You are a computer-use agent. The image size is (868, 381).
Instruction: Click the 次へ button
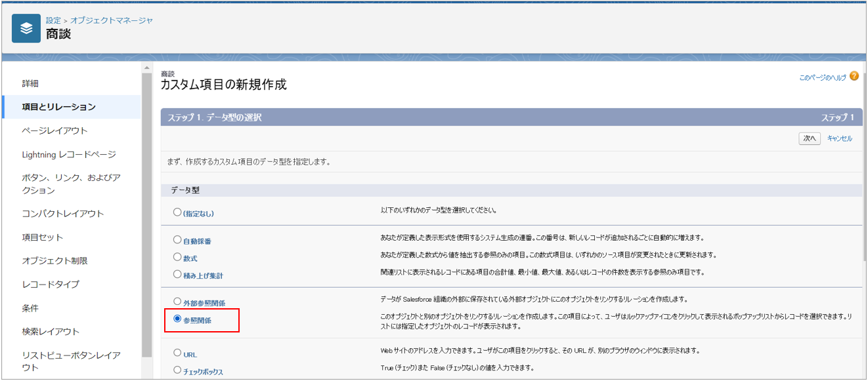click(x=810, y=138)
